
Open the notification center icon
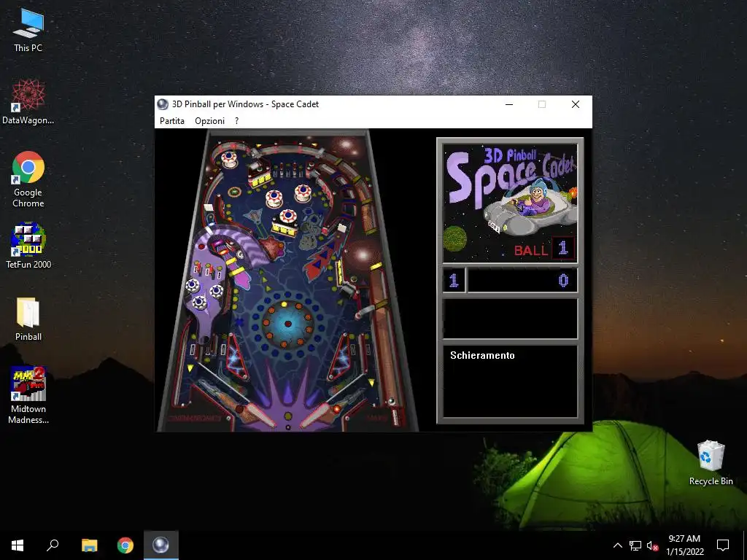point(723,545)
